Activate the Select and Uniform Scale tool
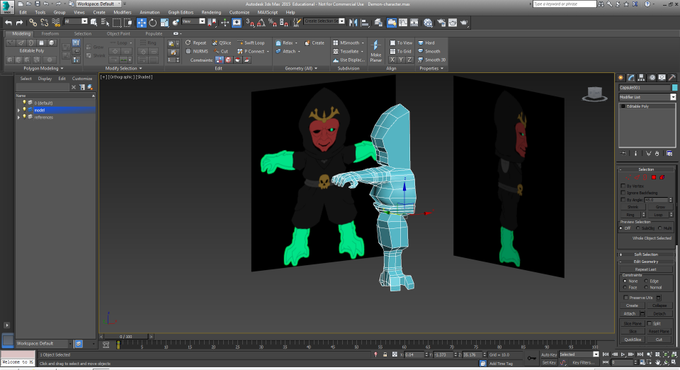The width and height of the screenshot is (680, 370). pos(164,23)
